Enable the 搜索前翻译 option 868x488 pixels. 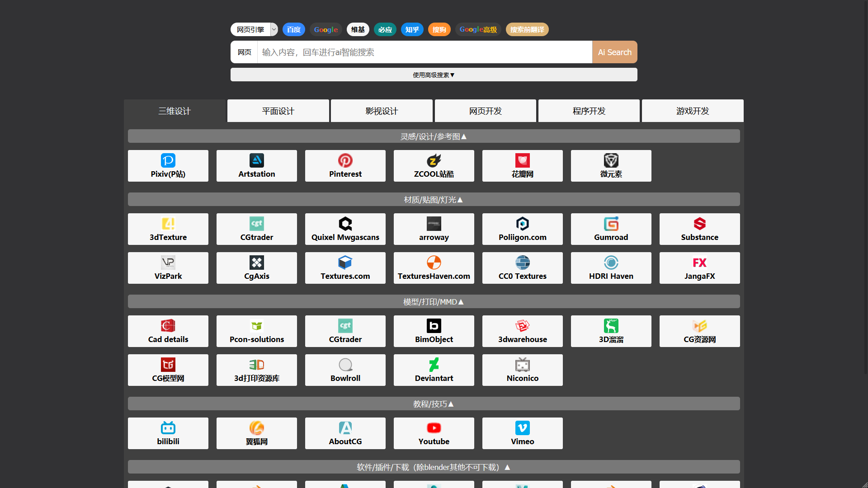tap(527, 30)
